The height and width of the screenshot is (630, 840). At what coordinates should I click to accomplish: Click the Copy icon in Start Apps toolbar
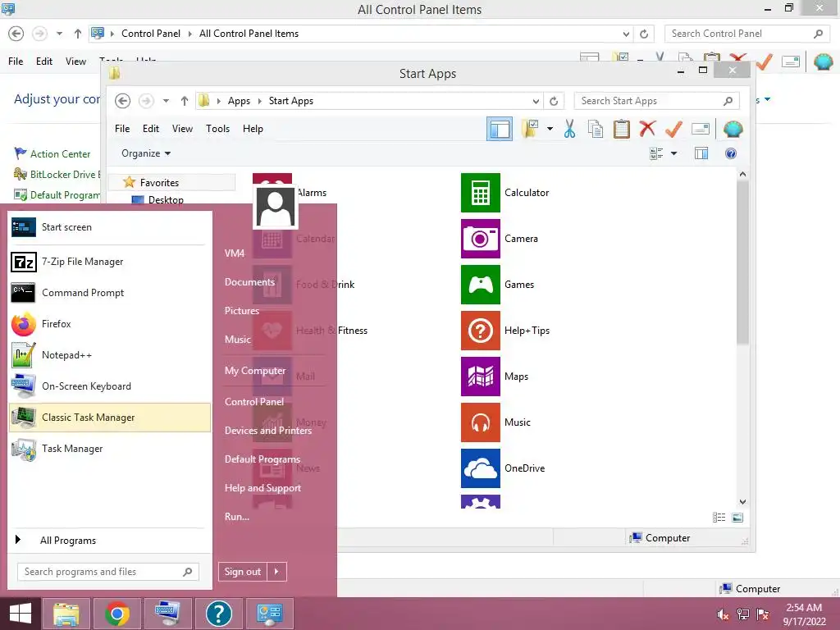(x=596, y=129)
